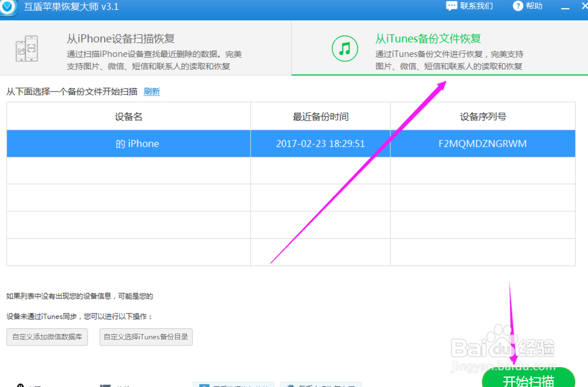Select the 的 iPhone device name cell
The height and width of the screenshot is (387, 588).
pos(129,143)
